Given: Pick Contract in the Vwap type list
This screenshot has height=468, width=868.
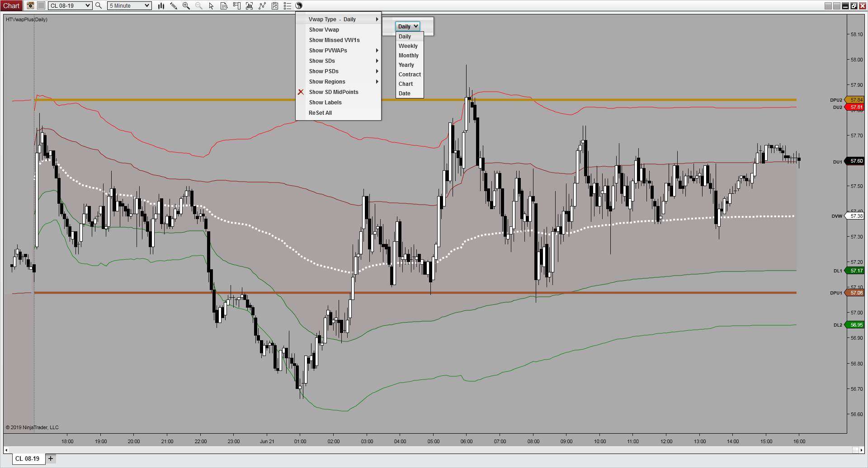Looking at the screenshot, I should point(410,75).
